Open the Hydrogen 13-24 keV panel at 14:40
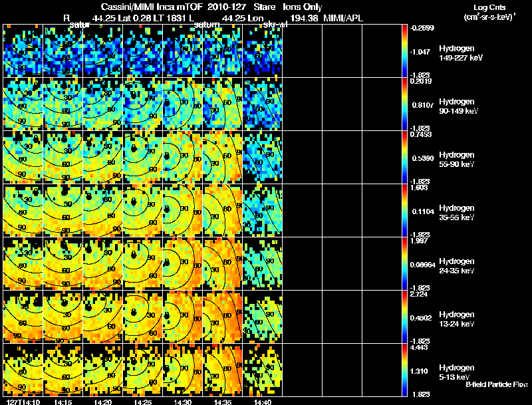Viewport: 532px width, 405px height. click(x=263, y=317)
